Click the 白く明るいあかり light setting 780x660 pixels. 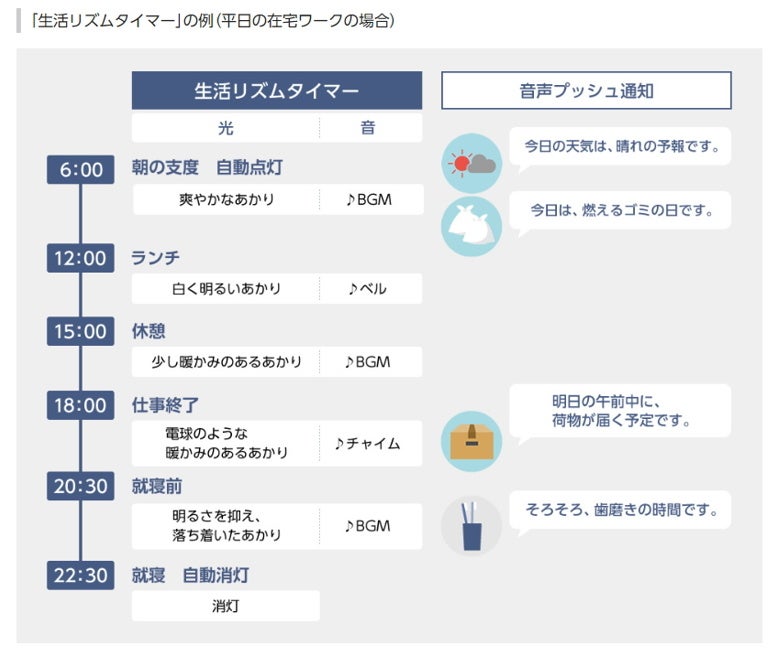click(x=226, y=288)
